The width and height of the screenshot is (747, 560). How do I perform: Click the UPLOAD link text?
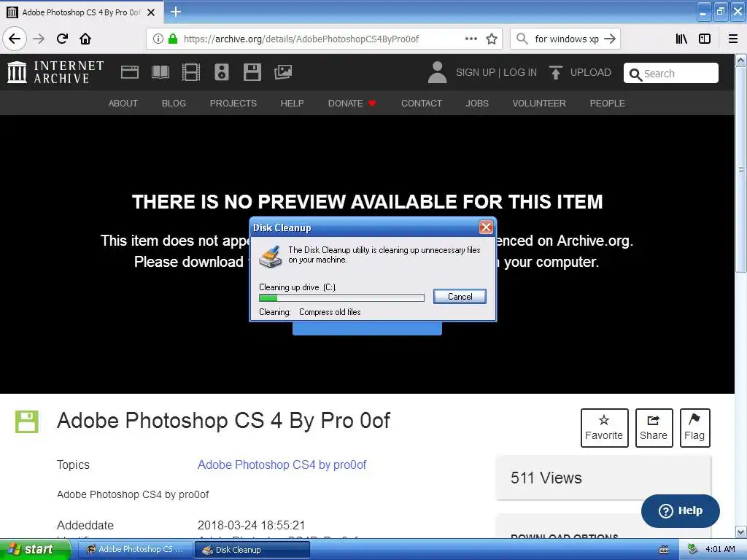pos(591,72)
